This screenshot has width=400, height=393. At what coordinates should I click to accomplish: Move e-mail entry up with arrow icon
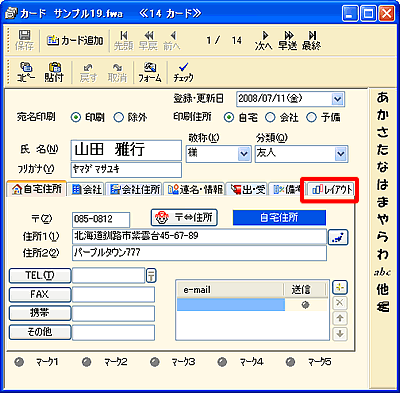click(340, 318)
